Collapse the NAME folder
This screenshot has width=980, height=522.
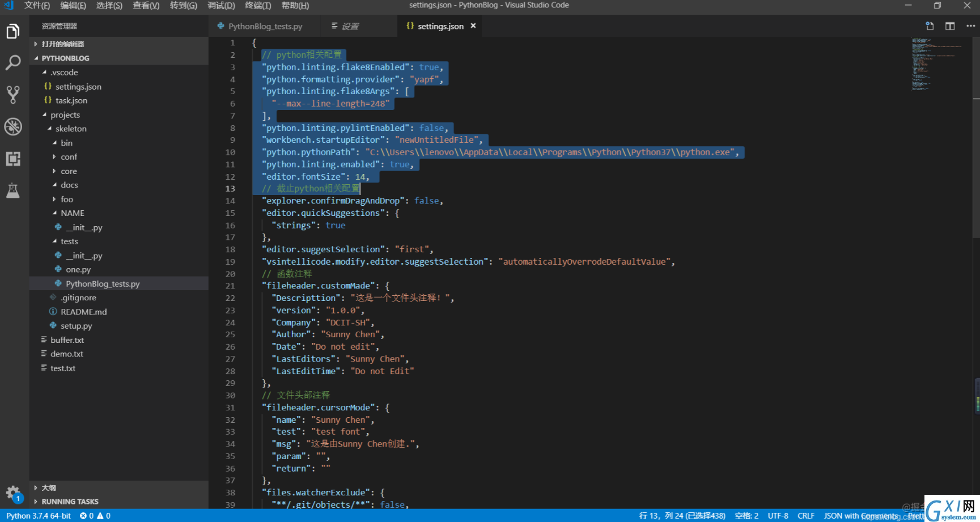pyautogui.click(x=73, y=213)
